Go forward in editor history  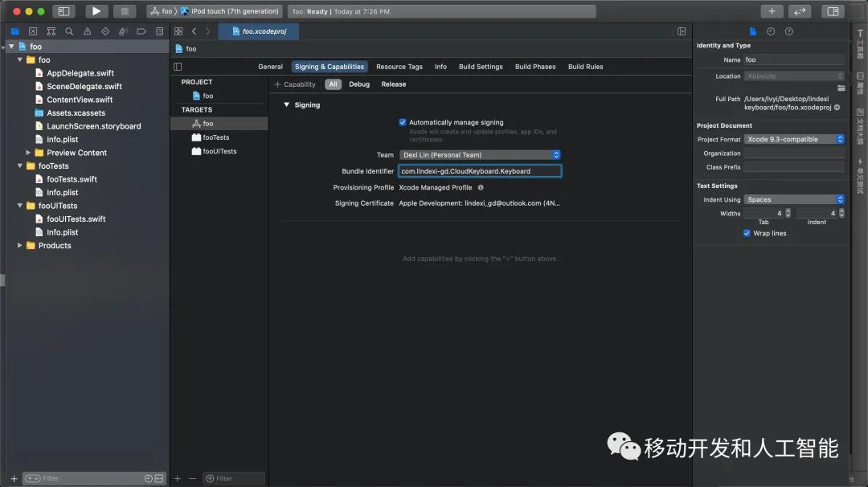point(207,31)
